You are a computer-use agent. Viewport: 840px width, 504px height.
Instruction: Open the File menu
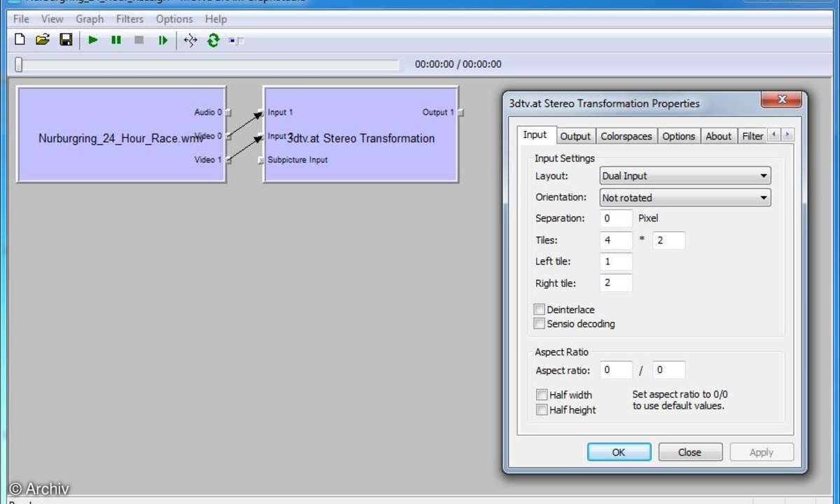coord(21,19)
